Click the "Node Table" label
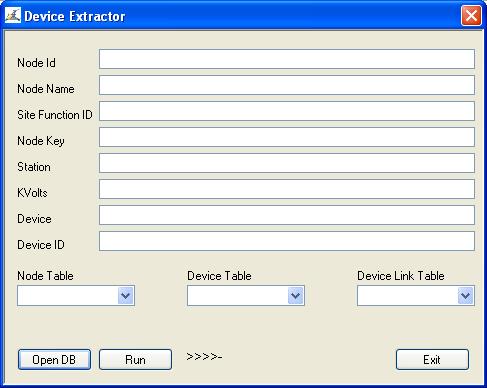This screenshot has height=388, width=487. (x=45, y=276)
